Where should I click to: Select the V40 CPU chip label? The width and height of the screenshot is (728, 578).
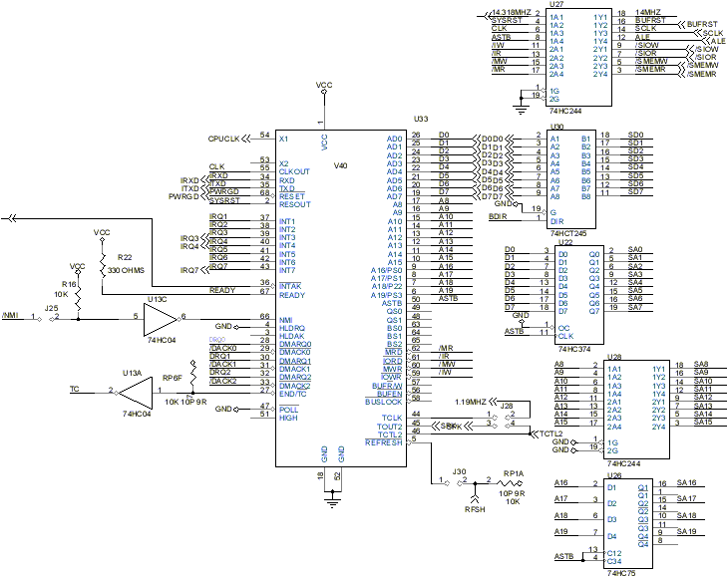[x=340, y=165]
